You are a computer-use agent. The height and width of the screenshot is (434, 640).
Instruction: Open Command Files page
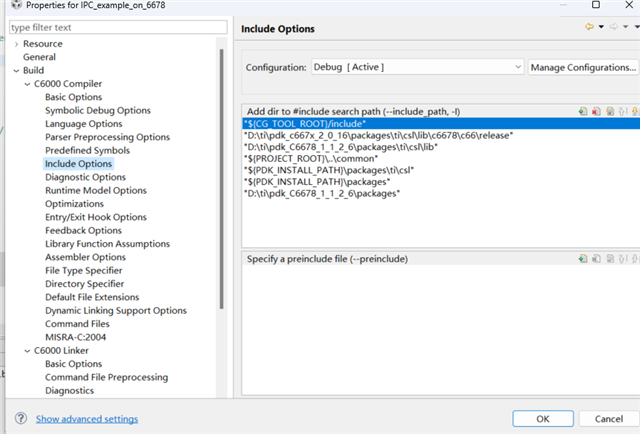[x=77, y=323]
